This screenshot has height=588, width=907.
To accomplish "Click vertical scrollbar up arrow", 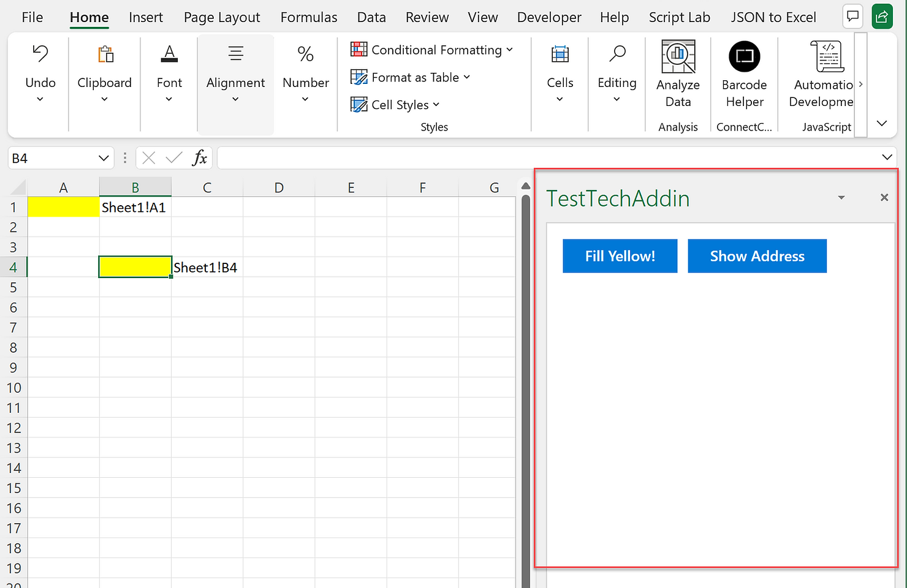I will pos(525,186).
